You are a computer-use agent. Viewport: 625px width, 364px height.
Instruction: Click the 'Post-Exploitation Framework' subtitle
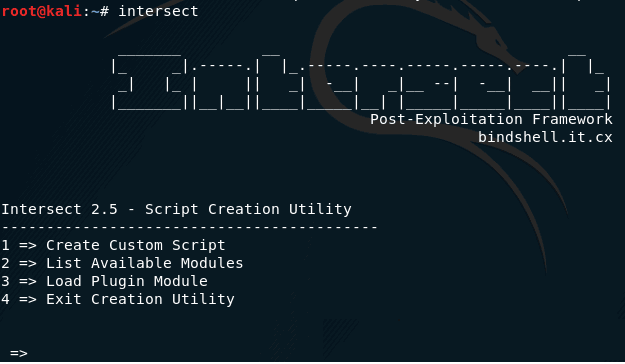coord(491,119)
